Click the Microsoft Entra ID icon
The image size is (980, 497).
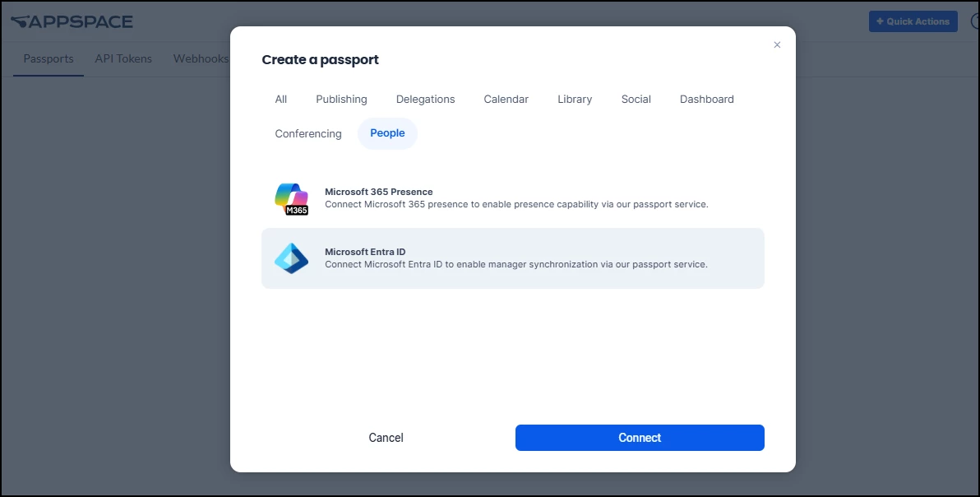coord(291,258)
